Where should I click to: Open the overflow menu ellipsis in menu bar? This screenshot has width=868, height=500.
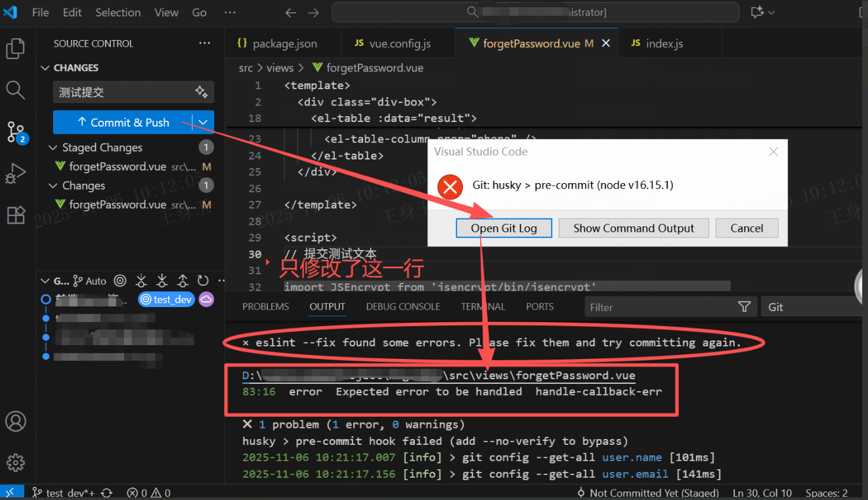(x=229, y=12)
